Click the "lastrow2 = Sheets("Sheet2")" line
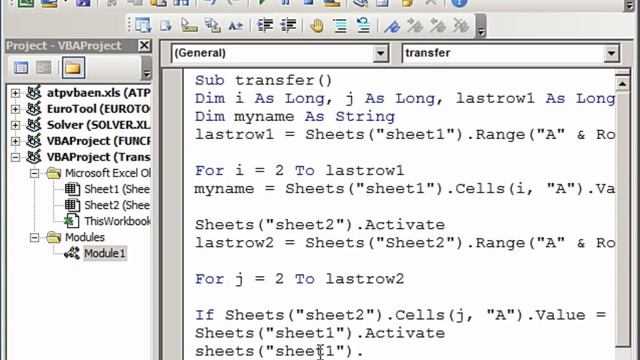Viewport: 640px width, 360px height. [404, 243]
